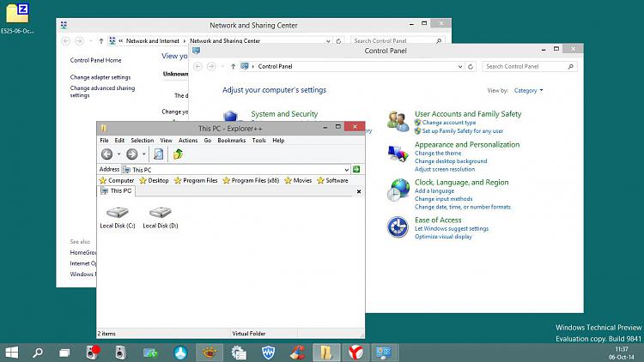Refresh the Control Panel window

[x=471, y=67]
